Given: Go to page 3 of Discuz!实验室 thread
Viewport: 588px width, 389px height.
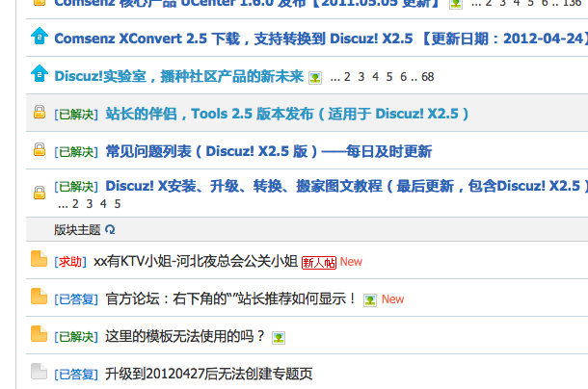Looking at the screenshot, I should tap(361, 77).
